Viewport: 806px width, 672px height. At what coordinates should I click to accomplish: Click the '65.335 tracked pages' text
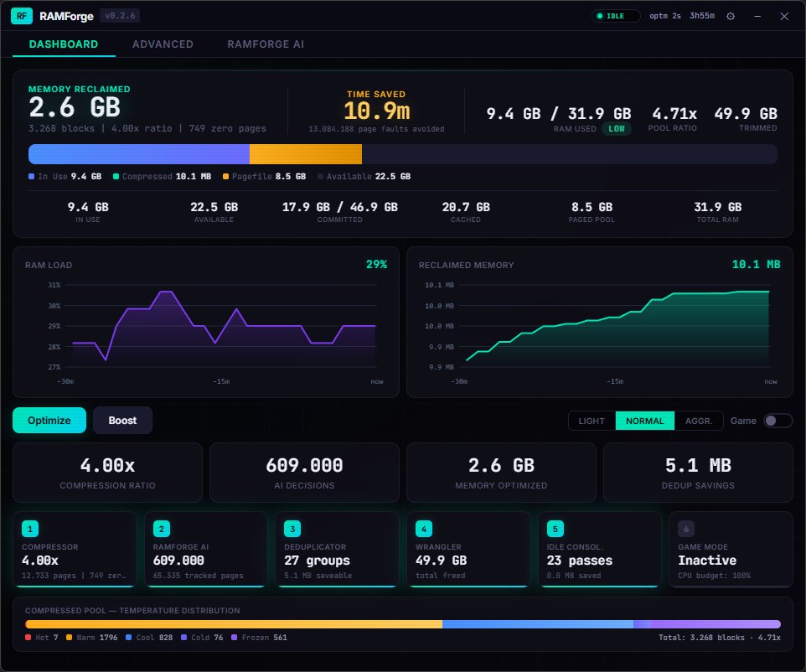tap(198, 576)
